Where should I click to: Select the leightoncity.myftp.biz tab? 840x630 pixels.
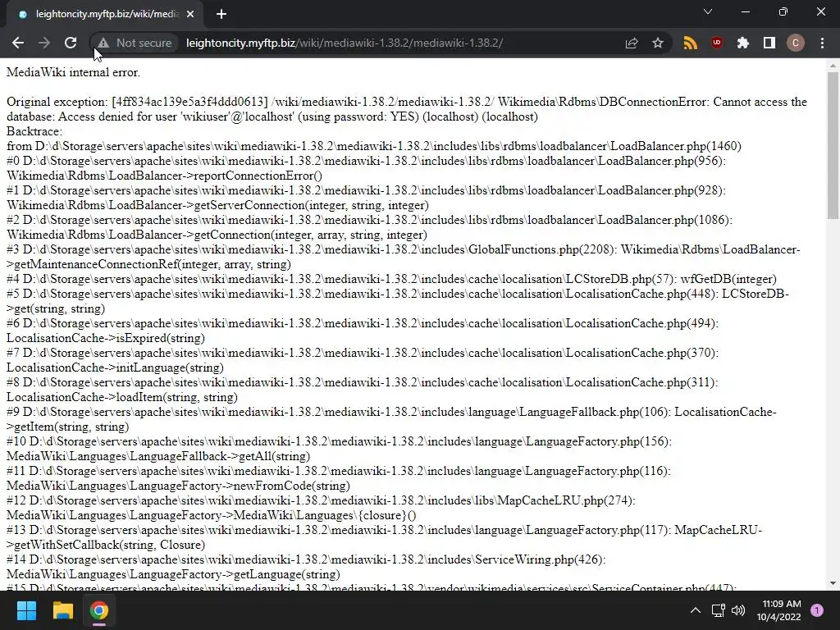105,14
